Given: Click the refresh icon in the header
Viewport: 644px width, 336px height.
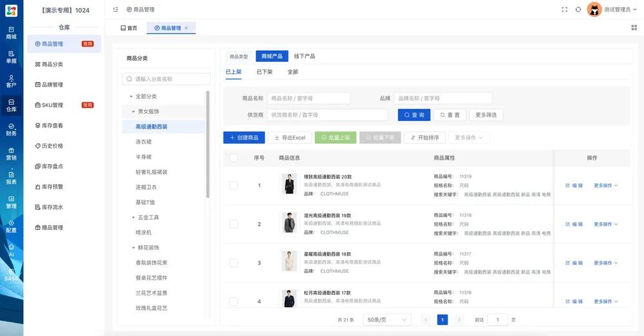Looking at the screenshot, I should pos(578,10).
